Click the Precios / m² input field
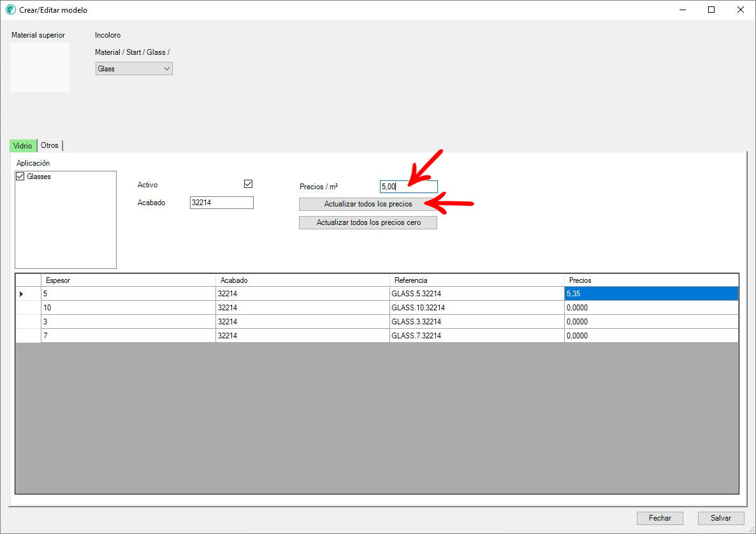The height and width of the screenshot is (534, 756). click(408, 187)
